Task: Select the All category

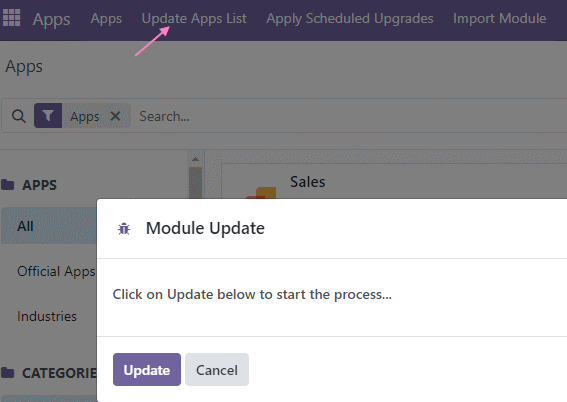Action: click(49, 226)
